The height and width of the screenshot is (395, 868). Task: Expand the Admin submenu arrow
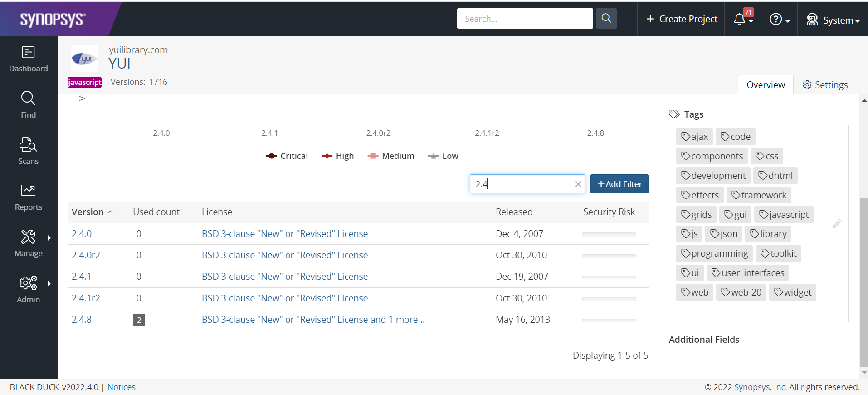(49, 284)
